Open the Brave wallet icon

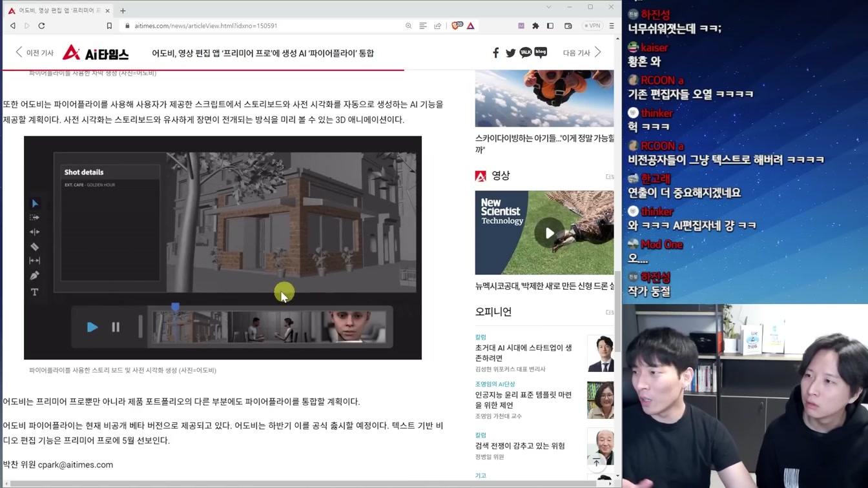[x=568, y=26]
